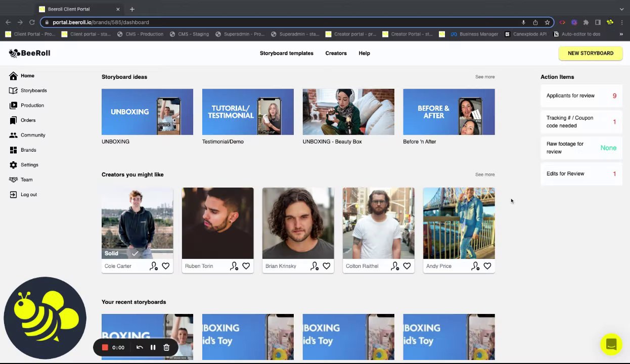The height and width of the screenshot is (364, 630).
Task: Click the Production play icon
Action: pos(13,105)
